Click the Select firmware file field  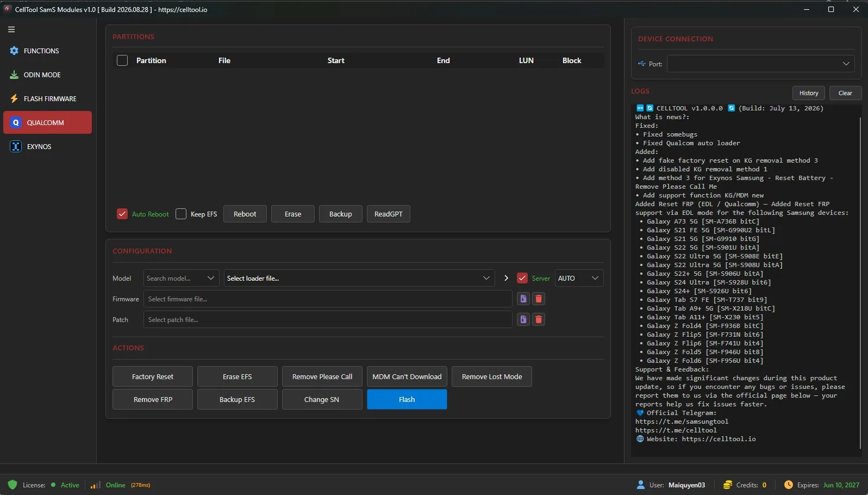pyautogui.click(x=328, y=299)
